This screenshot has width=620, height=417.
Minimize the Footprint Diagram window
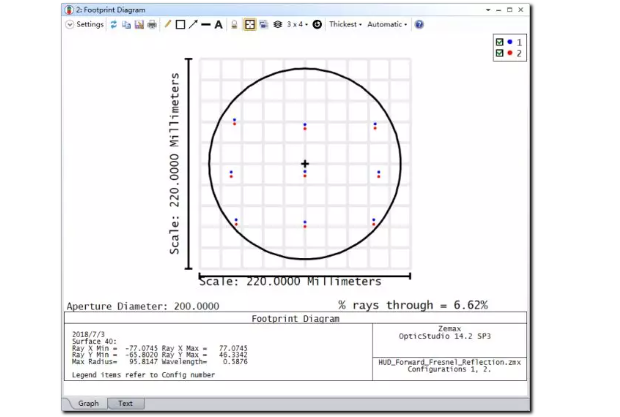coord(499,10)
